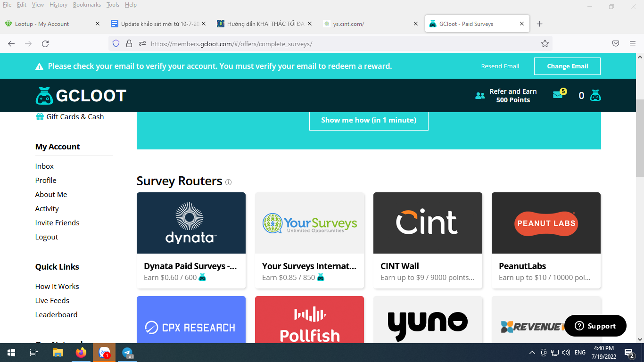Open the Edit menu
This screenshot has height=362, width=644.
[x=22, y=5]
